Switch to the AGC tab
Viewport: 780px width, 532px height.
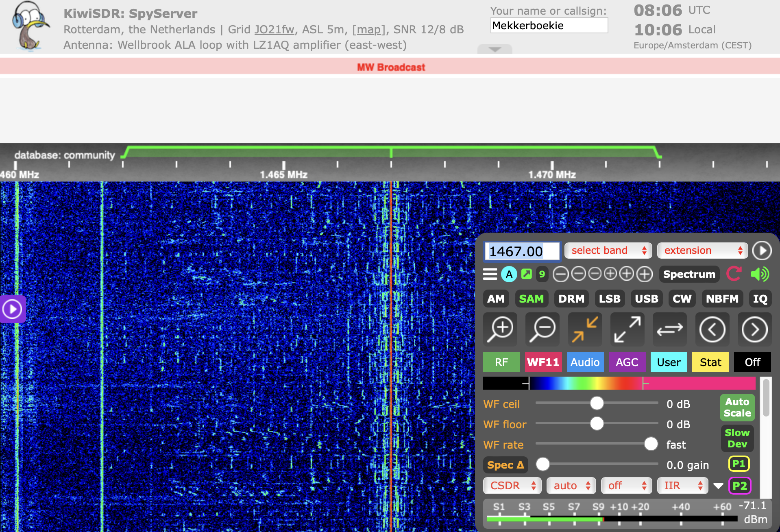(x=627, y=362)
